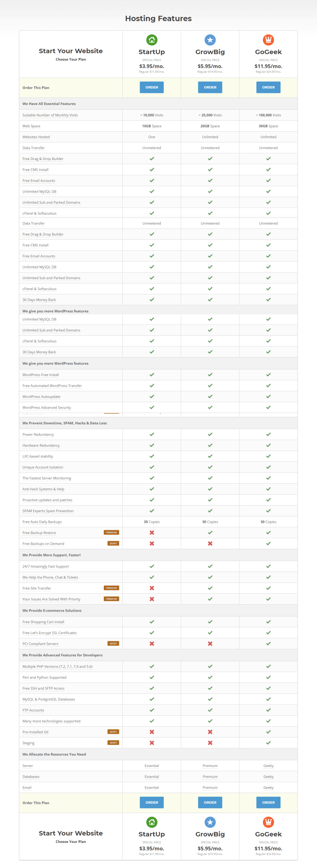This screenshot has height=868, width=317.
Task: Click the StartUp house icon in footer
Action: click(x=152, y=822)
